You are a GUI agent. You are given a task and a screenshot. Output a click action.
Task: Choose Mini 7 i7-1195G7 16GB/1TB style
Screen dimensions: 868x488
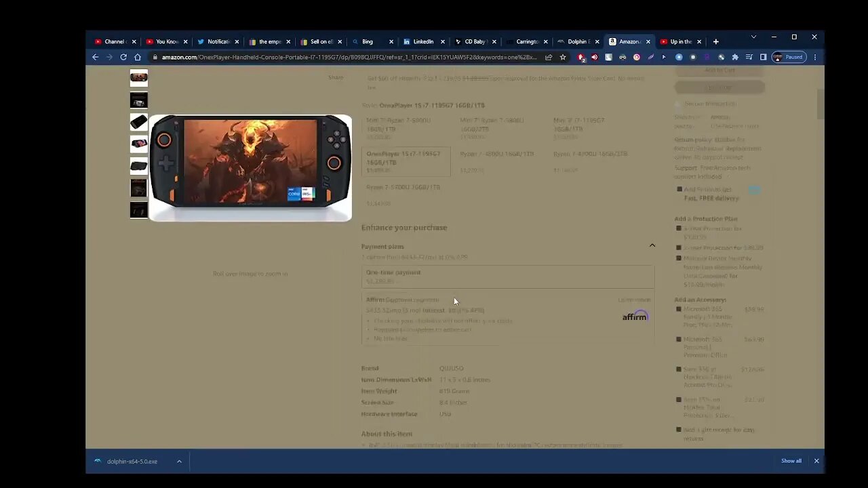592,127
